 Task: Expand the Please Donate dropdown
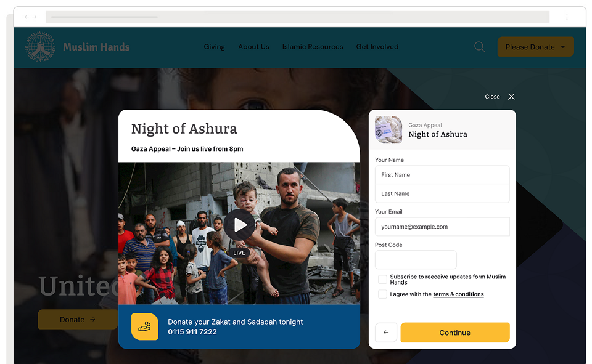[x=535, y=47]
